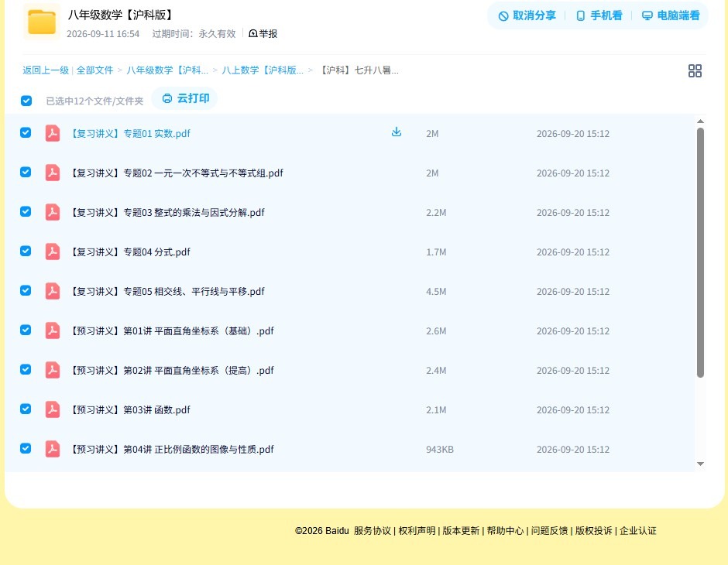Uncheck 专题04 分式.pdf checkbox
Screen dimensions: 728x565
tap(26, 251)
